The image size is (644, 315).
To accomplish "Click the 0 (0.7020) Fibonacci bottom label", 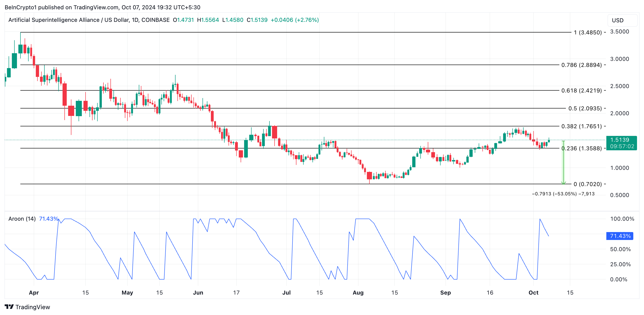I will 588,184.
